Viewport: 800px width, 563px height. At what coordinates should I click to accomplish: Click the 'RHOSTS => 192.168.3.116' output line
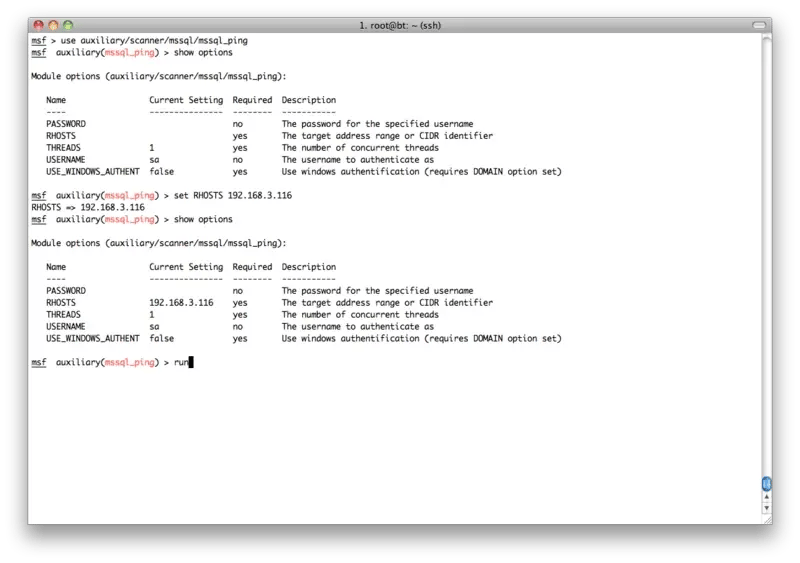pos(88,207)
